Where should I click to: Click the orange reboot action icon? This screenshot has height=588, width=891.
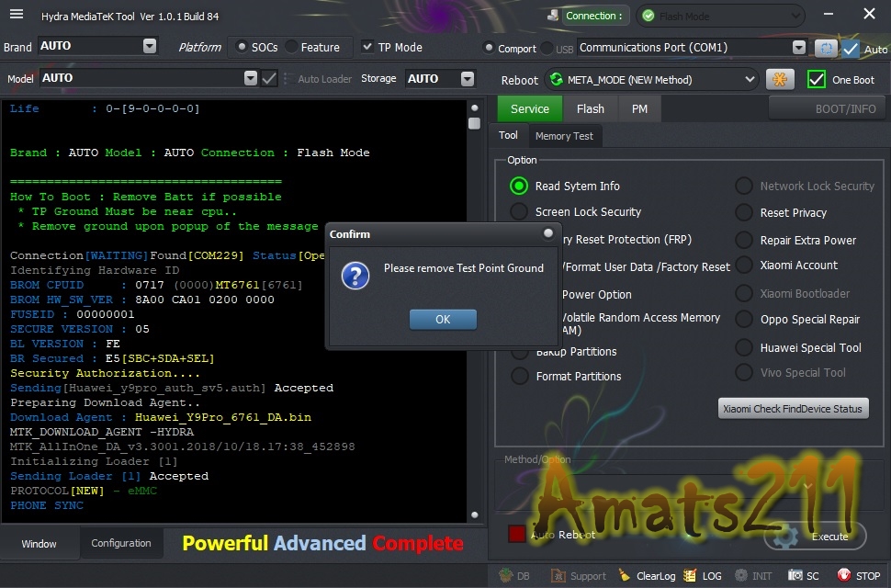[780, 80]
